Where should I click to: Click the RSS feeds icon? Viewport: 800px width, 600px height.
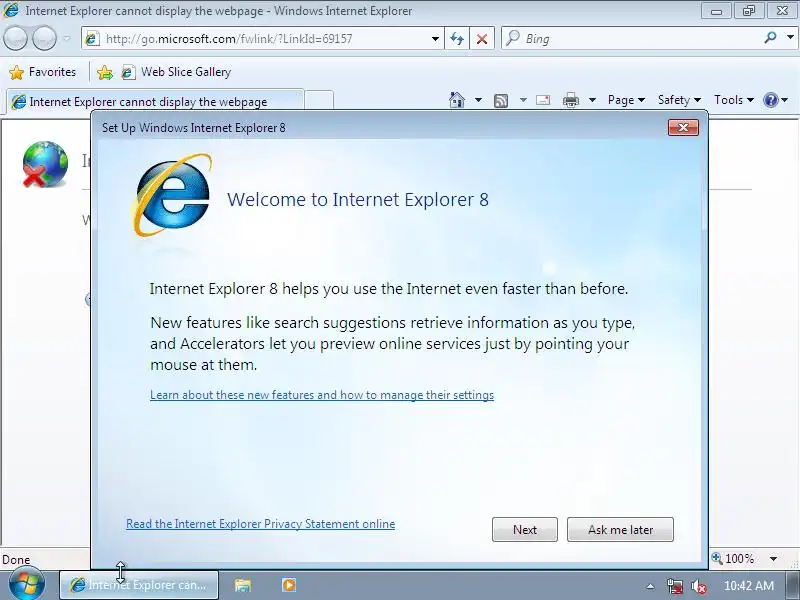[x=501, y=101]
